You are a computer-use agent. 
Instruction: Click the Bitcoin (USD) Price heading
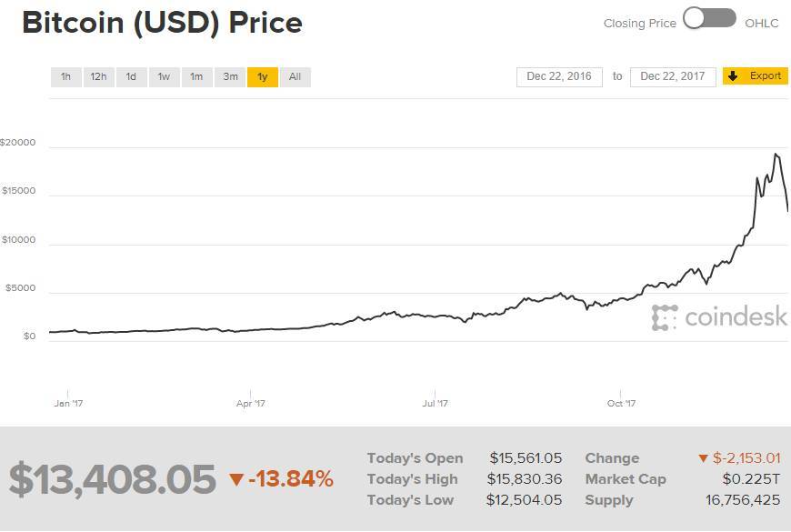click(x=162, y=23)
